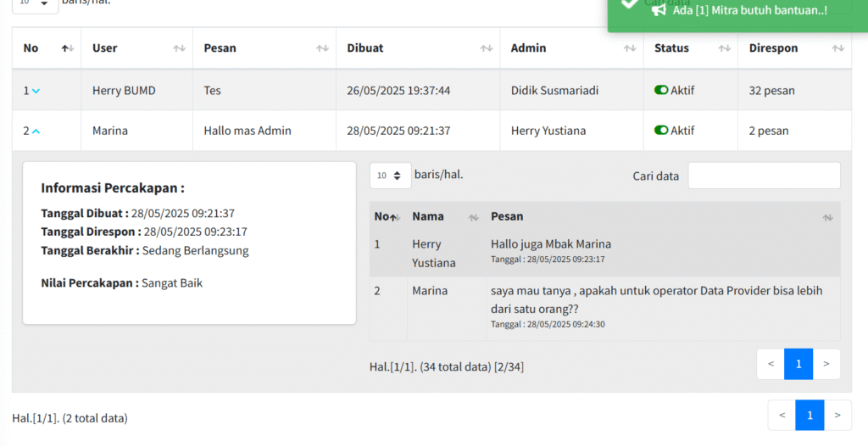This screenshot has width=868, height=447.
Task: Click sort icon in User column header
Action: 179,48
